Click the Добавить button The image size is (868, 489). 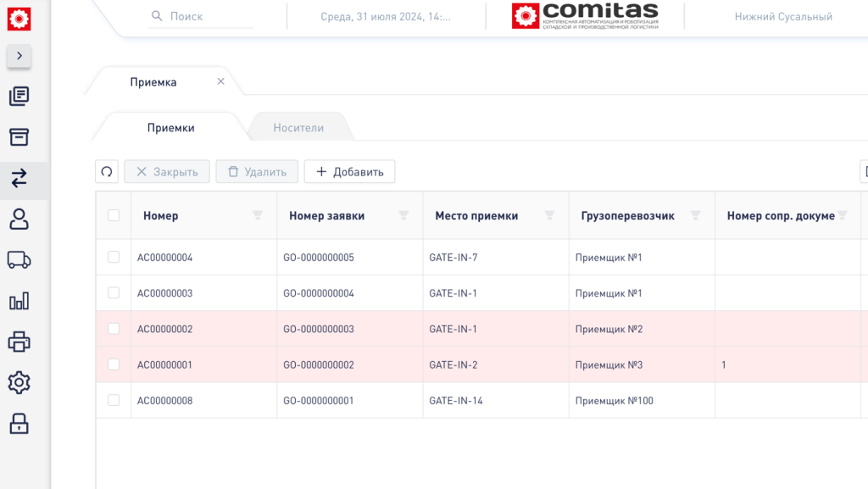(x=349, y=172)
